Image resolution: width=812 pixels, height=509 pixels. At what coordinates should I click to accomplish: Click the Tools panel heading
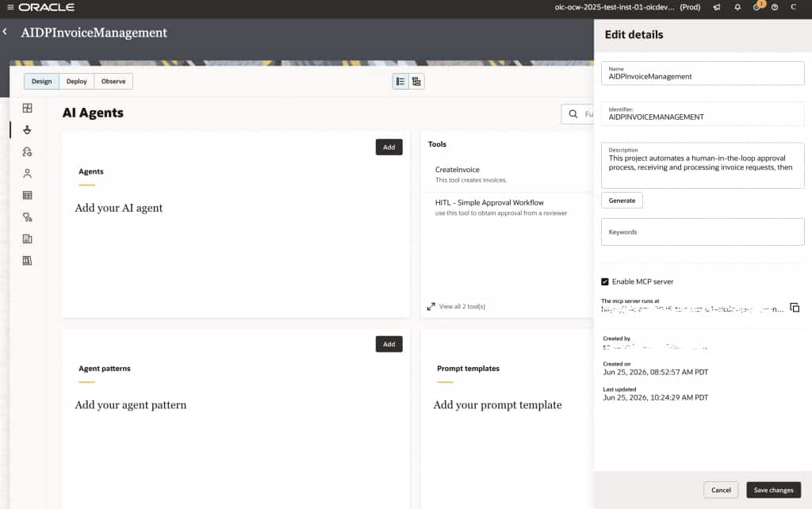437,144
